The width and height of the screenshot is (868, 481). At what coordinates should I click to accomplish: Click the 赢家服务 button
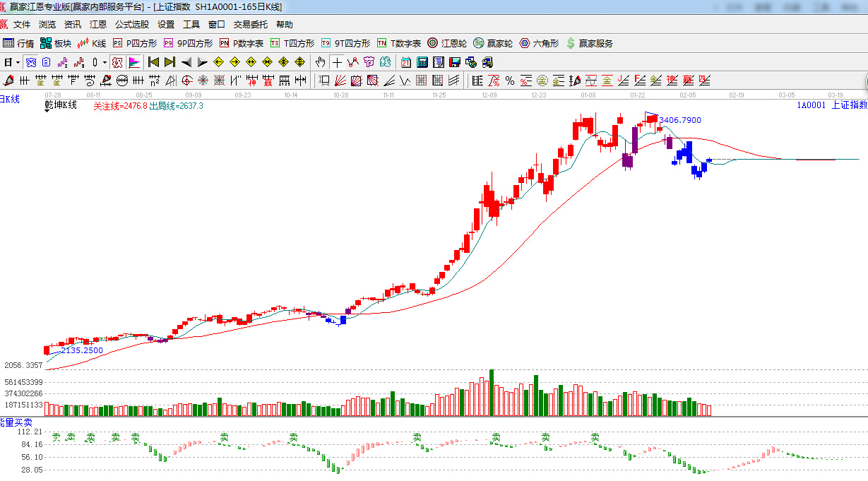click(x=590, y=43)
